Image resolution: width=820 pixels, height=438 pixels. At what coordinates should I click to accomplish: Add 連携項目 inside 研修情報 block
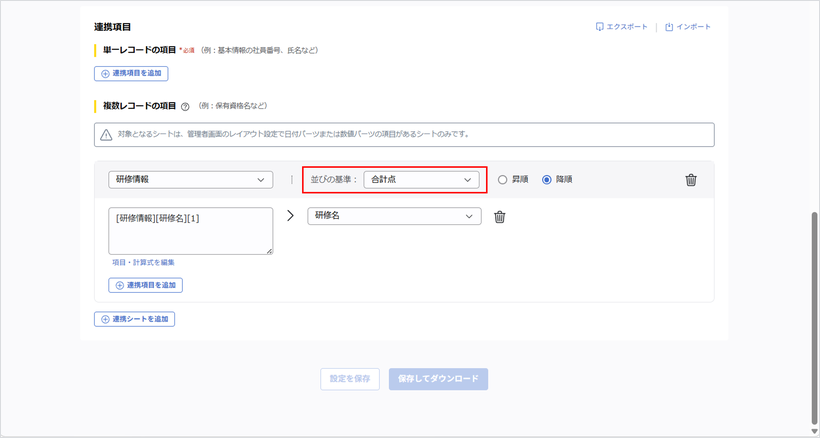coord(145,285)
